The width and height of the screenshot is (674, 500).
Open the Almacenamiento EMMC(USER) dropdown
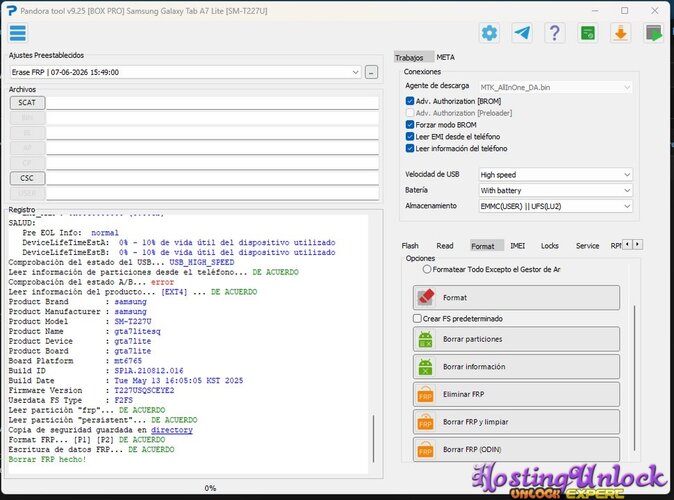[555, 206]
